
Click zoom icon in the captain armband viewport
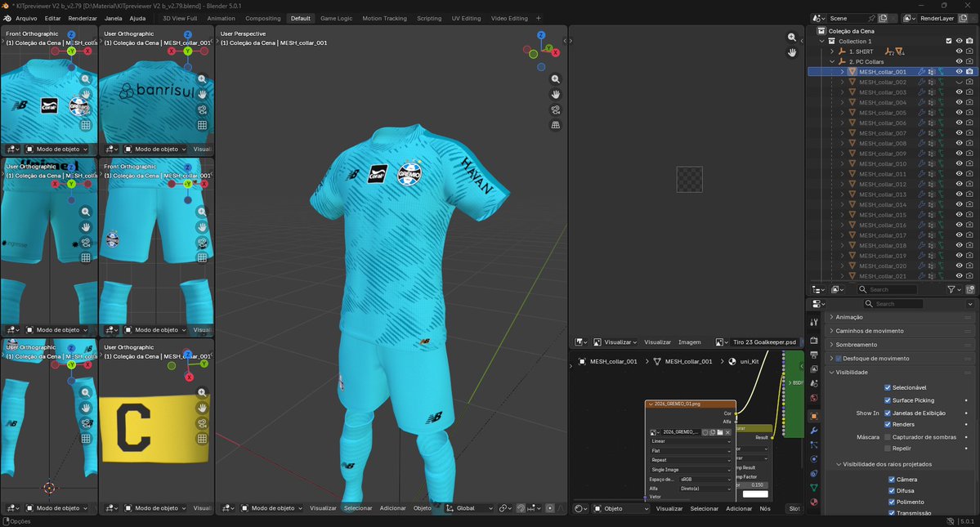[x=202, y=393]
